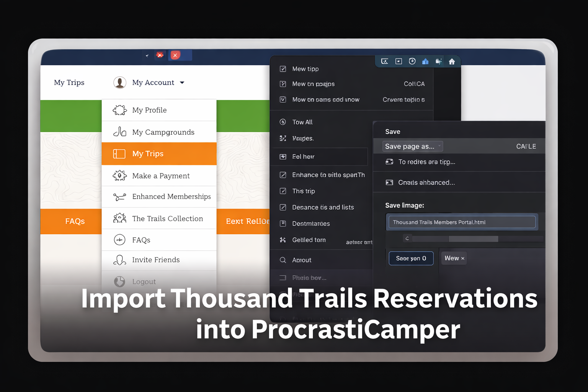Image resolution: width=588 pixels, height=392 pixels.
Task: Click the Enhanced Memberships icon
Action: (x=119, y=197)
